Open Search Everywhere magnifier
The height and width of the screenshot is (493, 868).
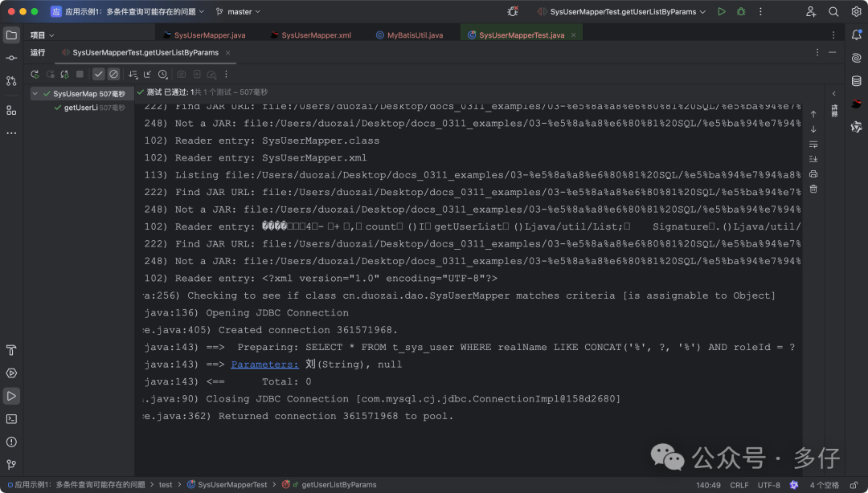[833, 11]
